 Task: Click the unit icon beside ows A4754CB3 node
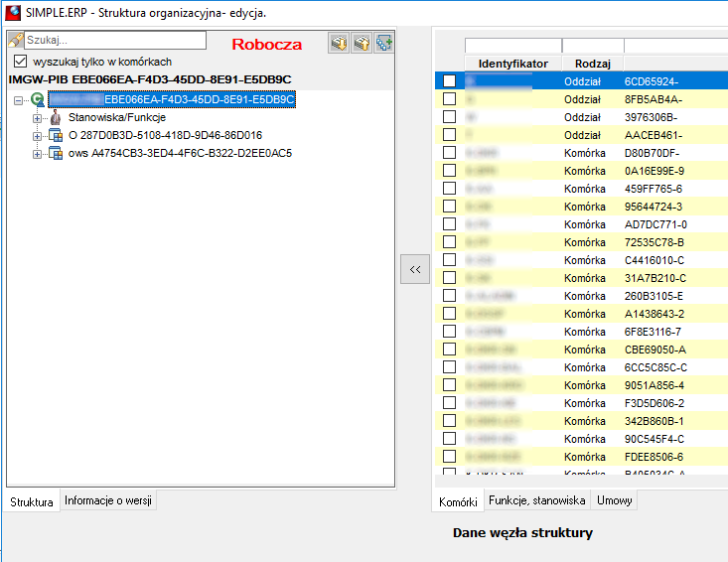coord(56,153)
